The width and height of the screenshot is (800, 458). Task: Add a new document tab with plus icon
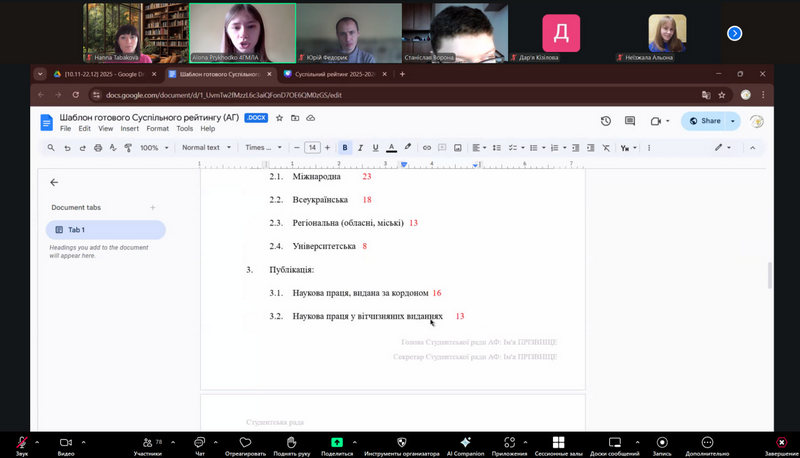[152, 207]
